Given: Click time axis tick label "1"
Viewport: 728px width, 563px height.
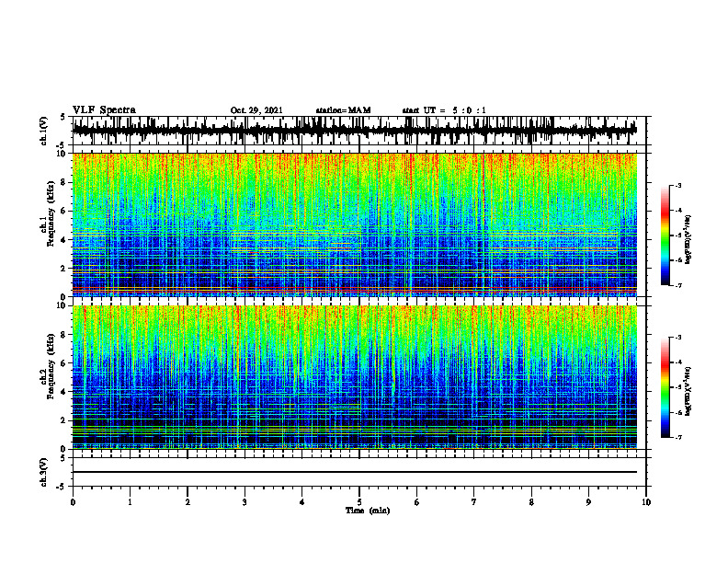Looking at the screenshot, I should tap(130, 502).
